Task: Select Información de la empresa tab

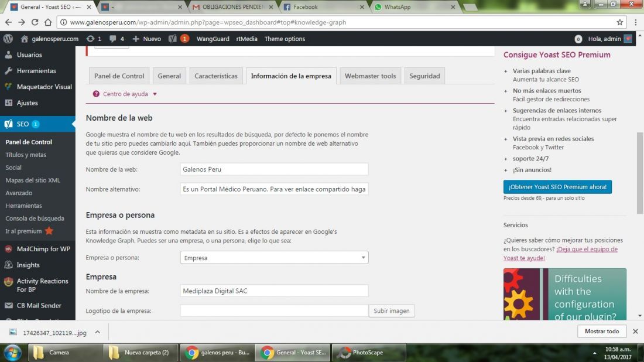Action: click(x=291, y=76)
